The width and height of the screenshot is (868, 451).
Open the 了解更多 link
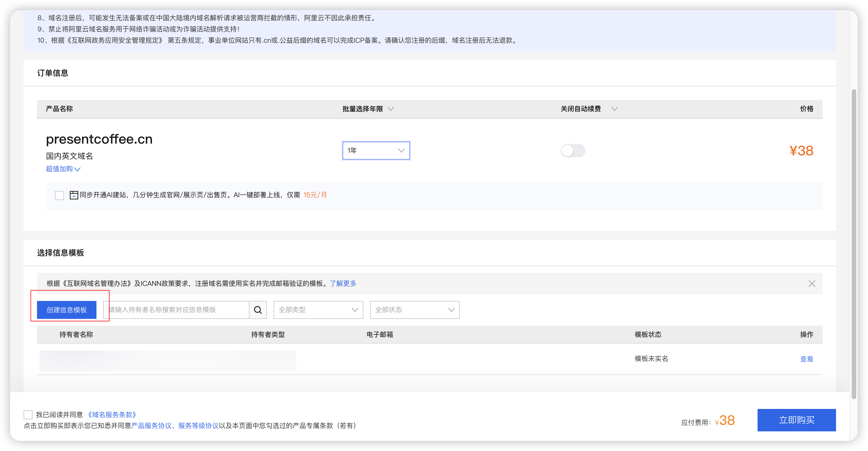click(343, 284)
